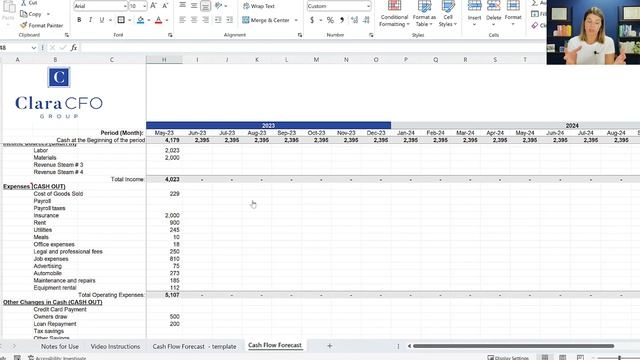Image resolution: width=640 pixels, height=360 pixels.
Task: Click the Copy icon in Clipboard group
Action: pyautogui.click(x=24, y=14)
